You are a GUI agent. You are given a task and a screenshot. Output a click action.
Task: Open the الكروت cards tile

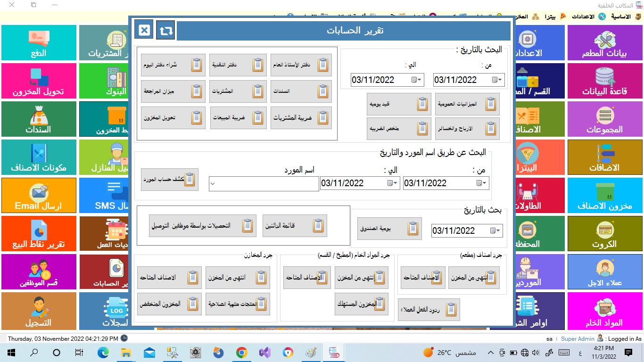(605, 234)
